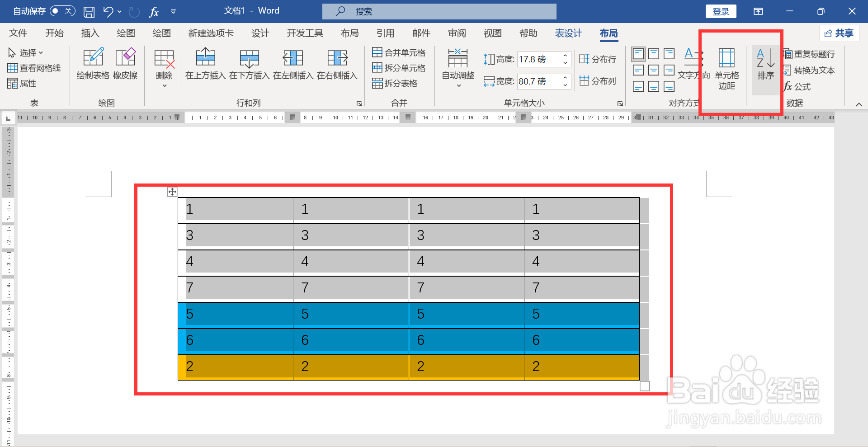The image size is (868, 447).
Task: Open the 选择 selection dropdown
Action: (x=27, y=52)
